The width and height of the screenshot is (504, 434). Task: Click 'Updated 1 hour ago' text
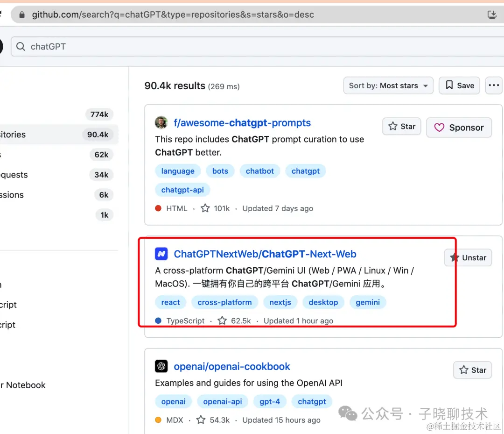click(298, 321)
